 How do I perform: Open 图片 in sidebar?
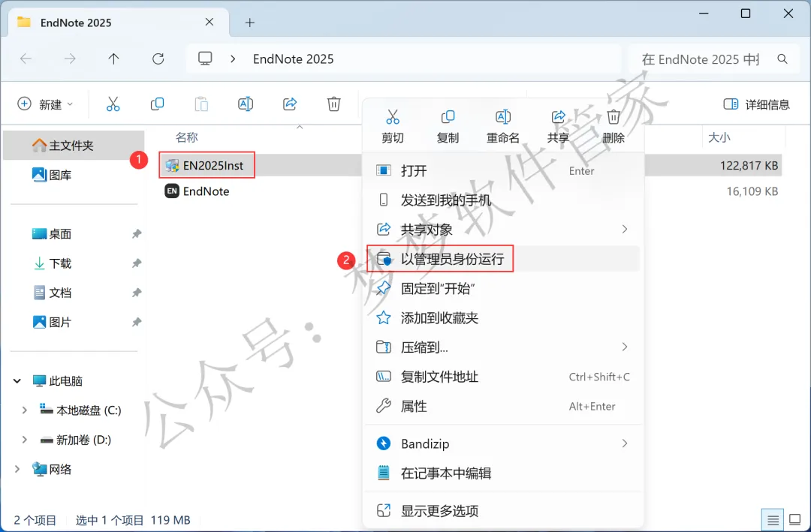tap(74, 322)
